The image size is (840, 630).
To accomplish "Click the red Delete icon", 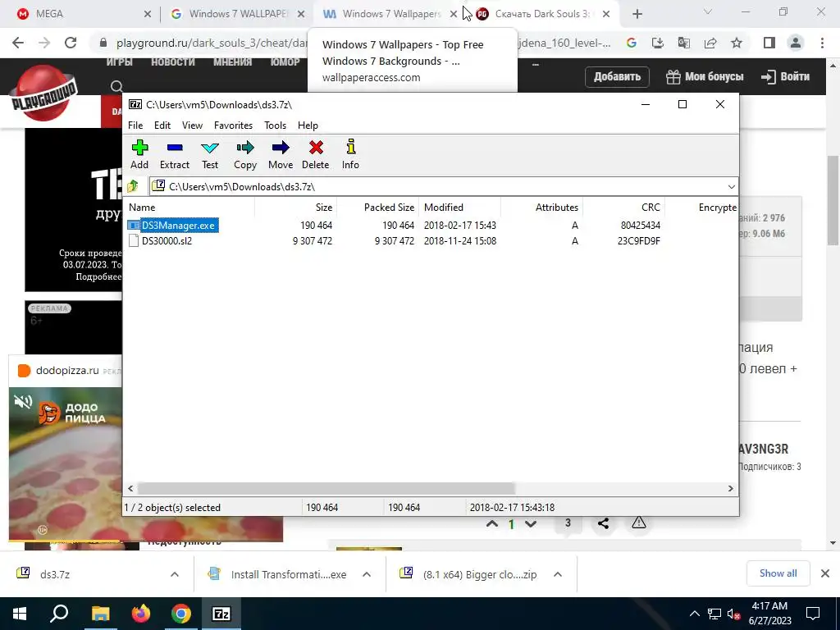I will tap(316, 155).
